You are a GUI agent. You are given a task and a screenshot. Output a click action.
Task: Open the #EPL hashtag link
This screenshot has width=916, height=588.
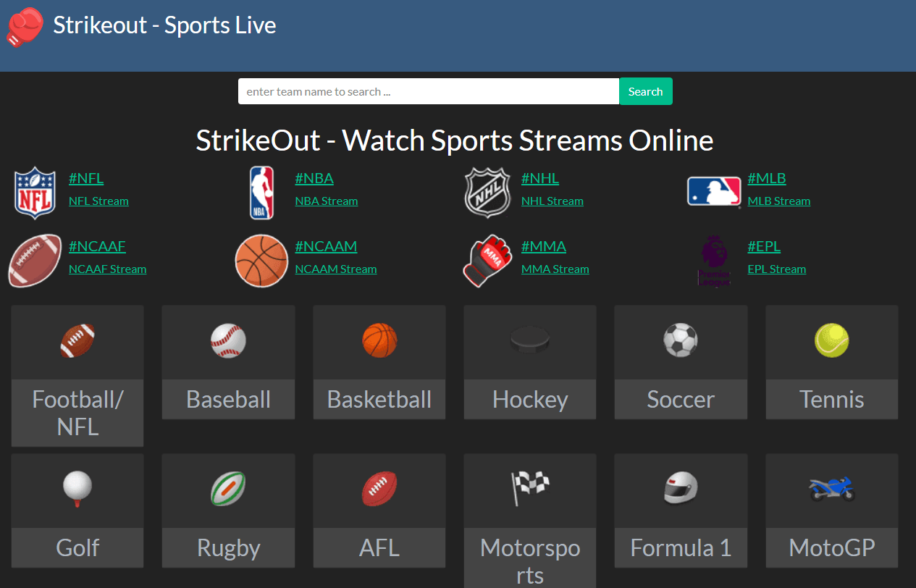(764, 246)
